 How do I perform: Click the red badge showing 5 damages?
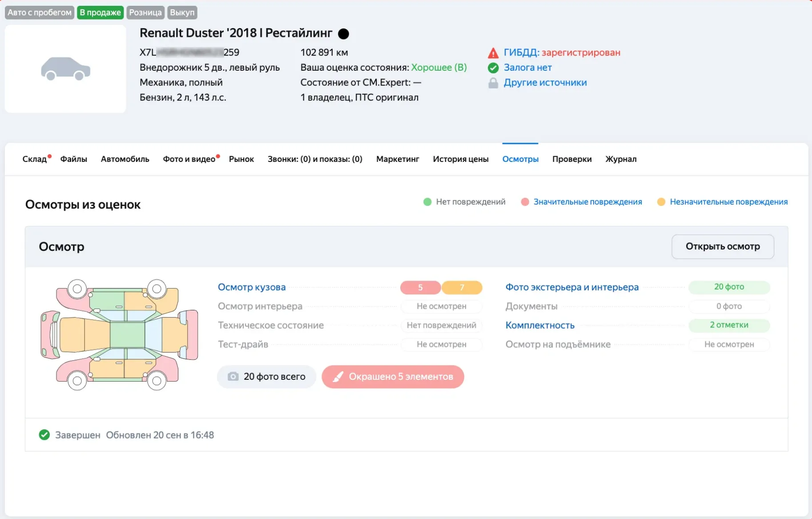click(x=420, y=287)
